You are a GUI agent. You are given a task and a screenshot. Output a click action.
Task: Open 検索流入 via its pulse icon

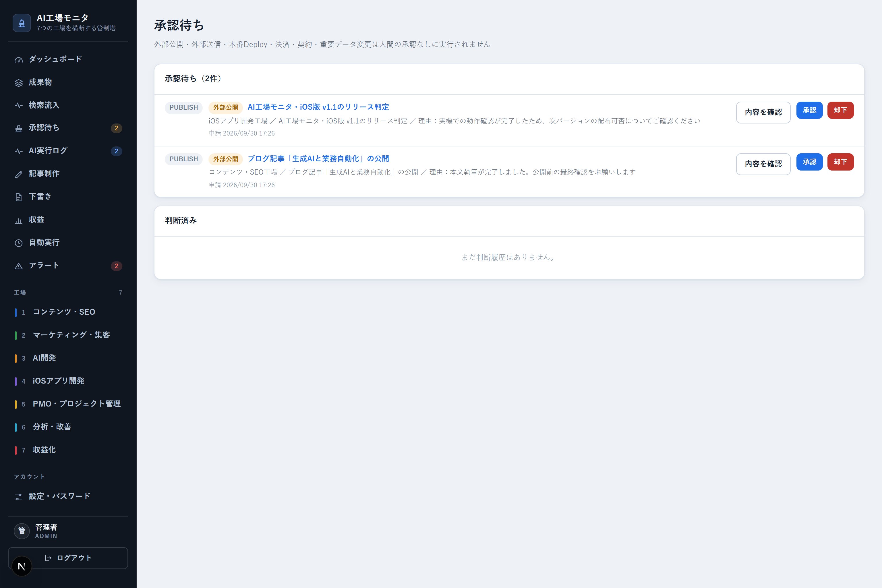(x=18, y=105)
